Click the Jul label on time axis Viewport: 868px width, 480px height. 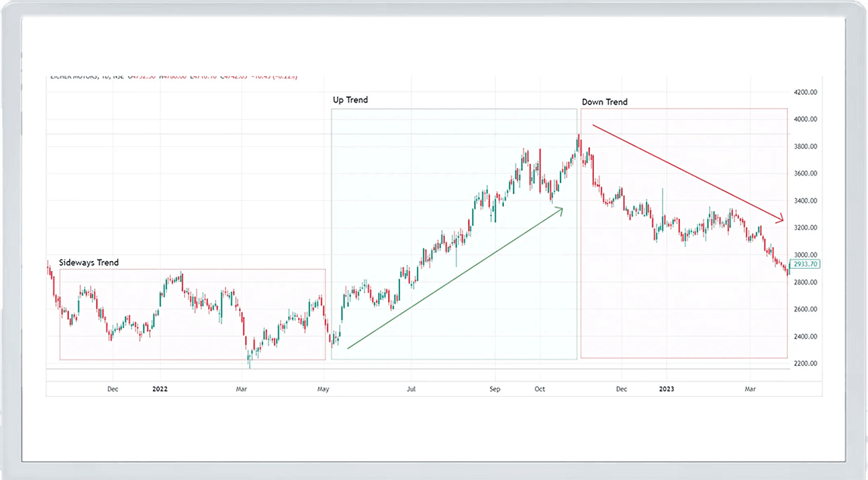411,388
